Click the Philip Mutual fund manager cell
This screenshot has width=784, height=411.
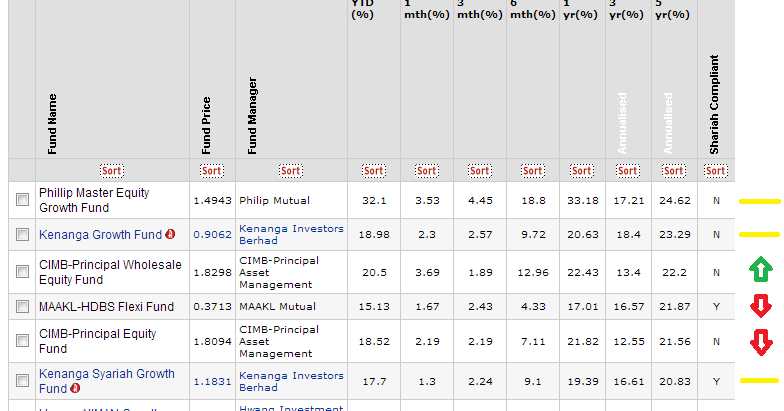pos(274,200)
